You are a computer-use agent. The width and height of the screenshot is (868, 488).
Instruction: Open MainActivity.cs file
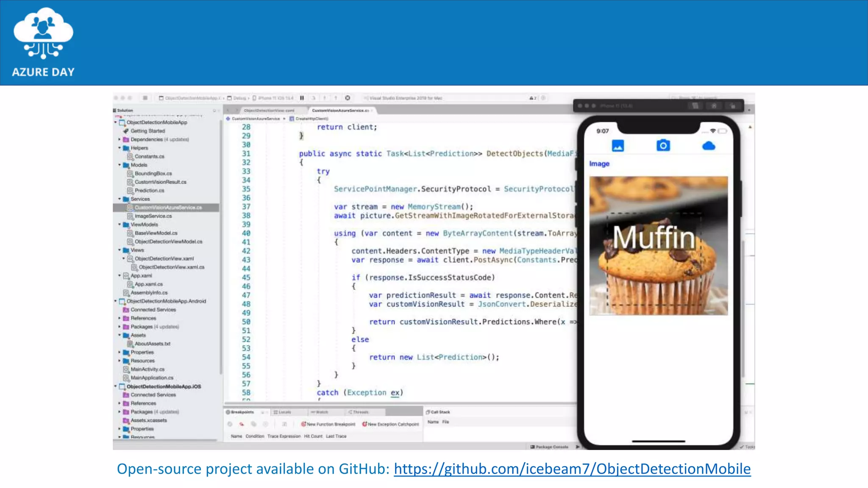147,369
